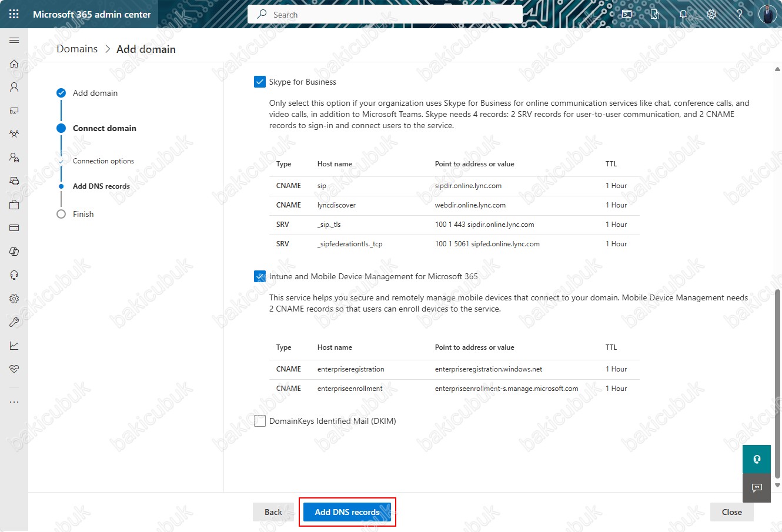Click the Microsoft 365 admin center title
Viewport: 782px width, 532px height.
92,14
